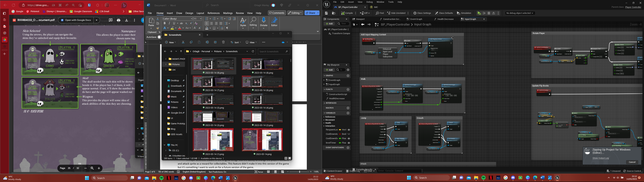The image size is (644, 182).
Task: Click Show Output Log link
Action: tap(600, 158)
